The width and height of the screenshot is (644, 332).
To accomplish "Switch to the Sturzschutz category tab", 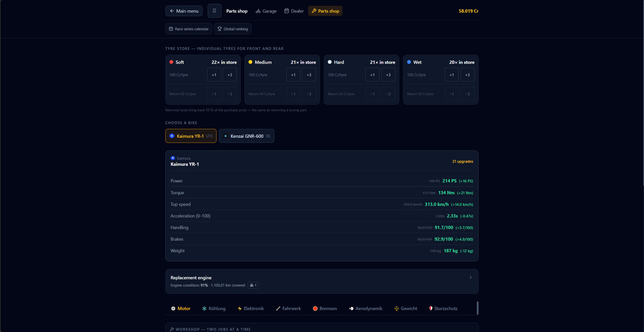I will [x=443, y=309].
